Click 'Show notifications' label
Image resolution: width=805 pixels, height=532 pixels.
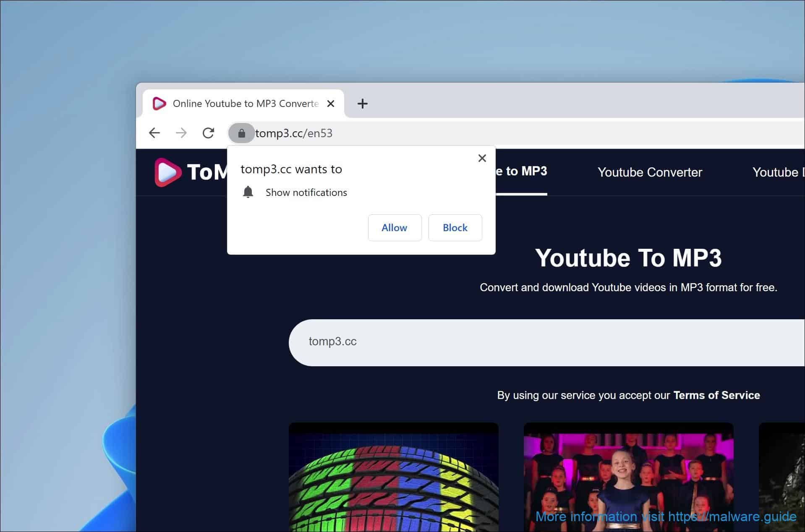[306, 193]
